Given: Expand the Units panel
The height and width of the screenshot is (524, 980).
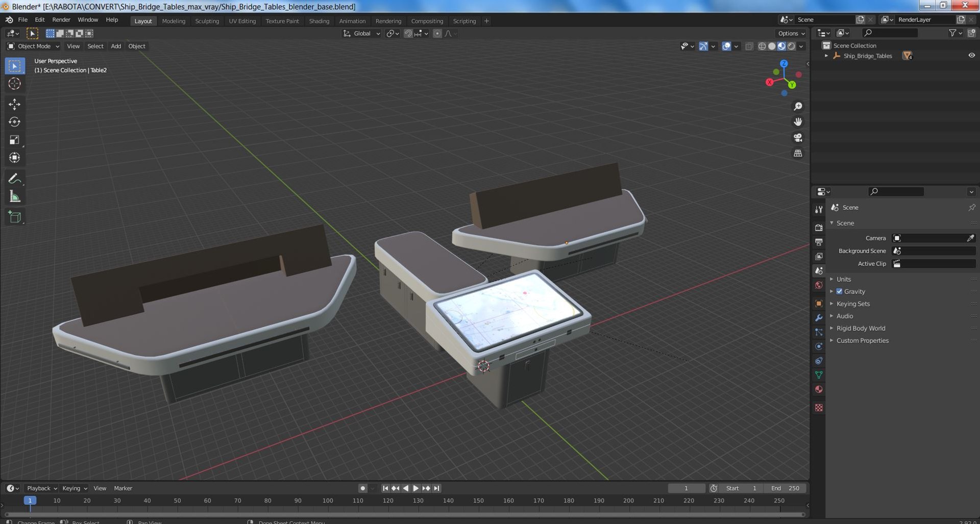Looking at the screenshot, I should [844, 279].
